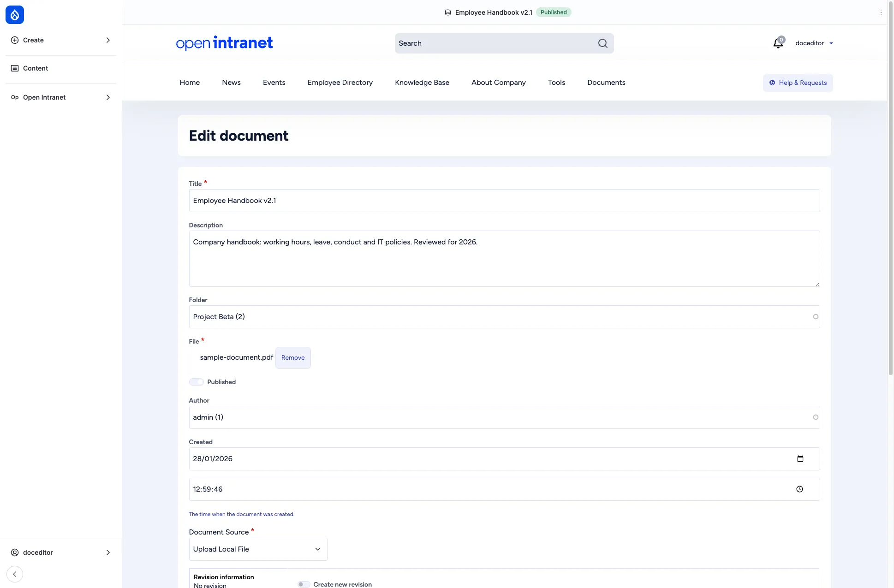The width and height of the screenshot is (894, 588).
Task: Expand the Open Intranet sidebar chevron
Action: coord(108,97)
